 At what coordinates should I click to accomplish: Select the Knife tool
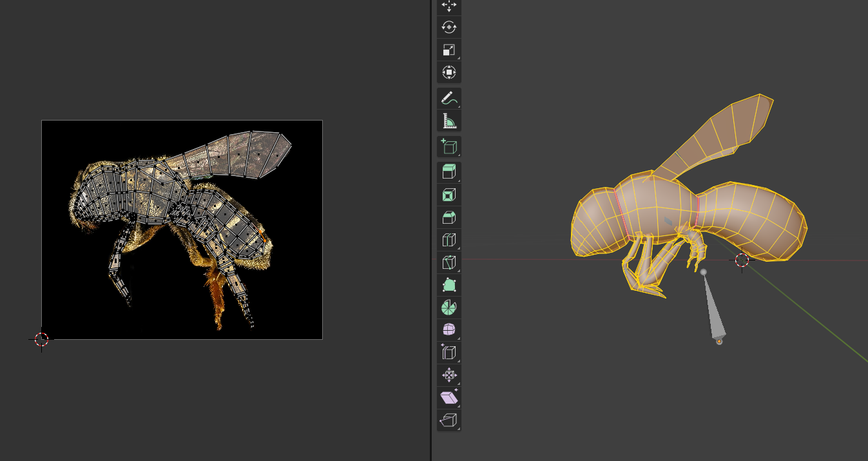449,262
